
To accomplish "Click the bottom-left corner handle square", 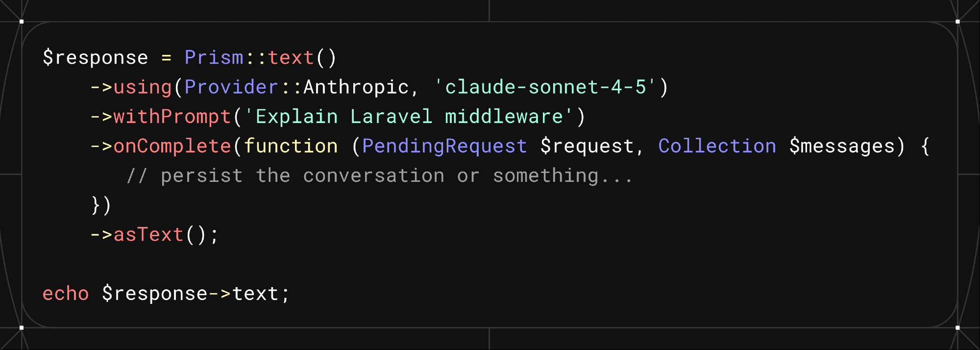I will coord(22,327).
